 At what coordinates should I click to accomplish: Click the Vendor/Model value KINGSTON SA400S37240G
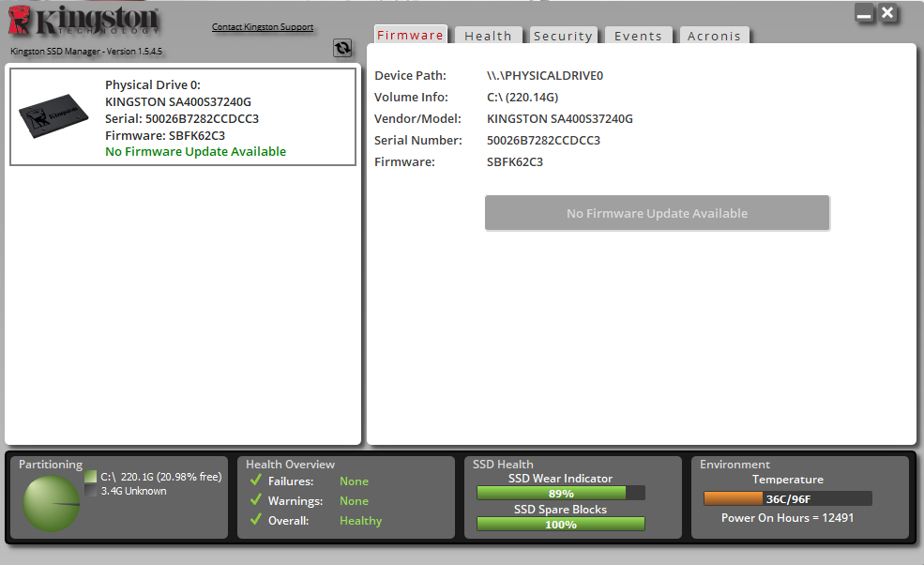(x=560, y=118)
